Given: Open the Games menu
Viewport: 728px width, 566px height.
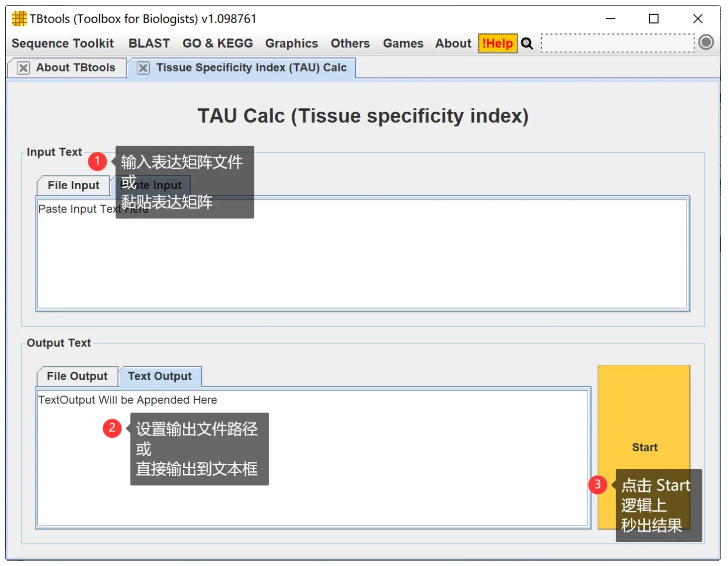Looking at the screenshot, I should [403, 44].
